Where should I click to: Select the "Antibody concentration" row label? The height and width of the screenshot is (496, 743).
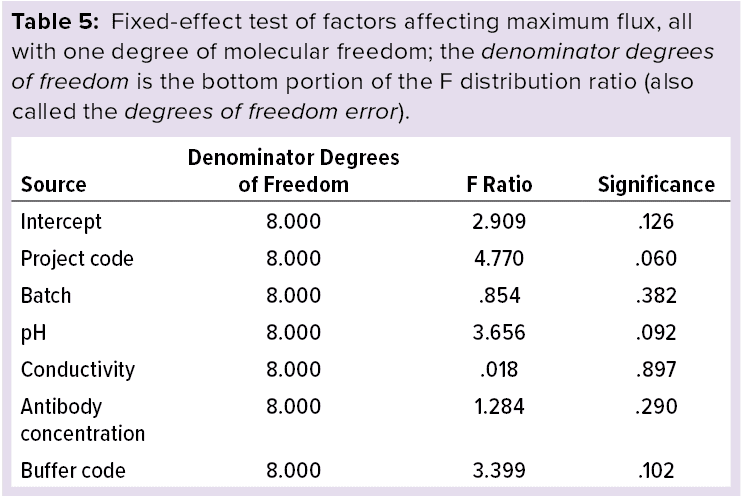83,420
